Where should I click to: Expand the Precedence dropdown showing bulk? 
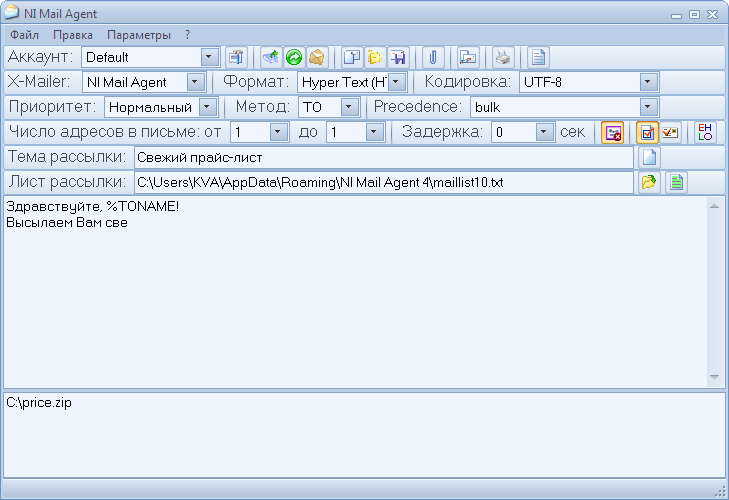(648, 107)
